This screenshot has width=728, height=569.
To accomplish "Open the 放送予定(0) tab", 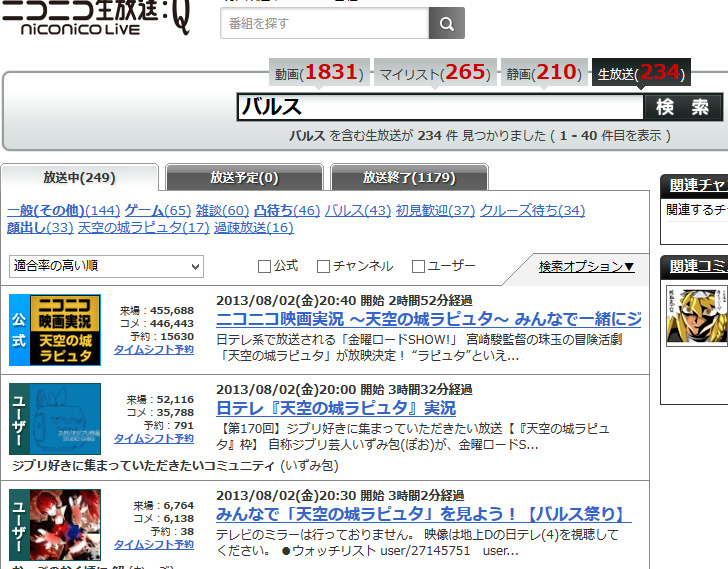I will click(244, 177).
